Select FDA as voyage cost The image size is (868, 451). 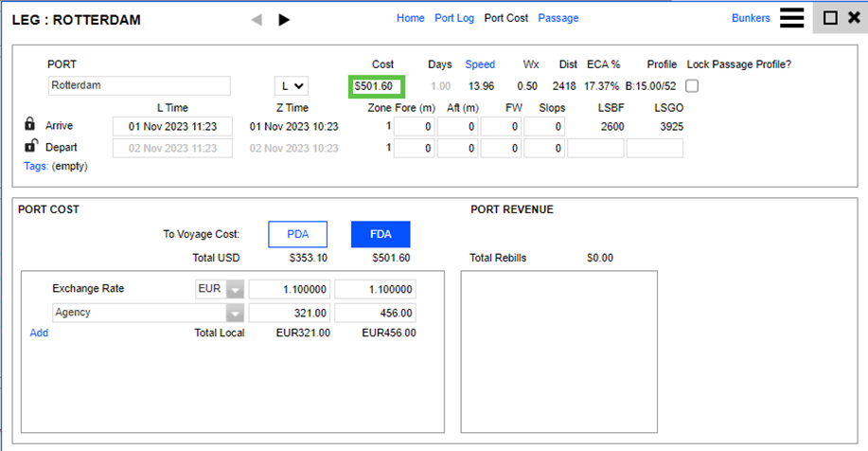381,234
